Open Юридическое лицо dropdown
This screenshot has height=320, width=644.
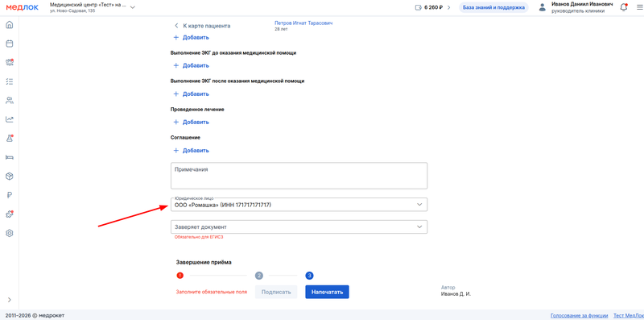click(x=299, y=205)
